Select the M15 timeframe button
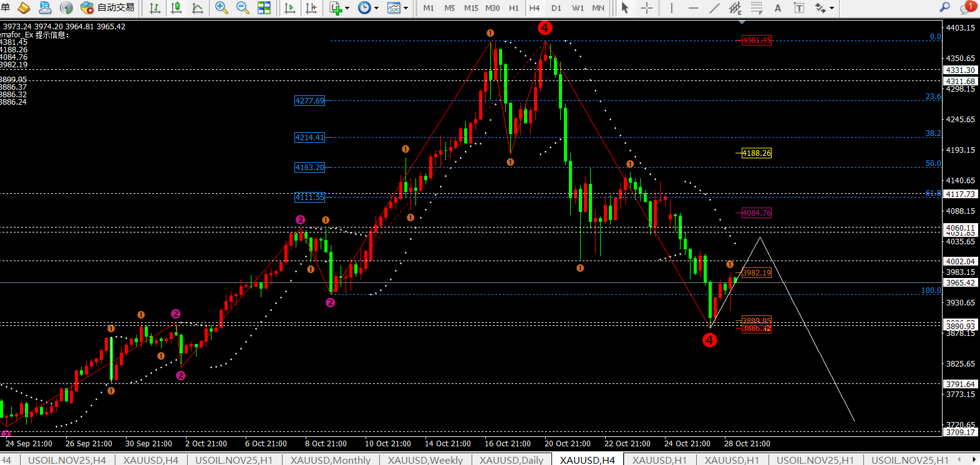The image size is (980, 465). tap(471, 8)
